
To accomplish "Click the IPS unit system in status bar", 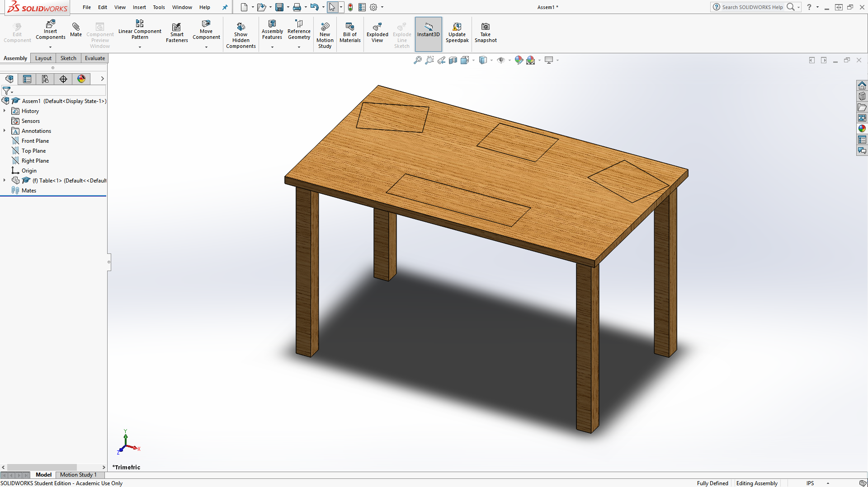I will (810, 483).
